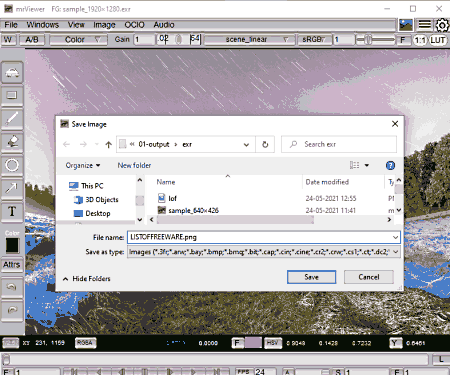The height and width of the screenshot is (375, 450).
Task: Click the timeline frame slider
Action: click(215, 359)
